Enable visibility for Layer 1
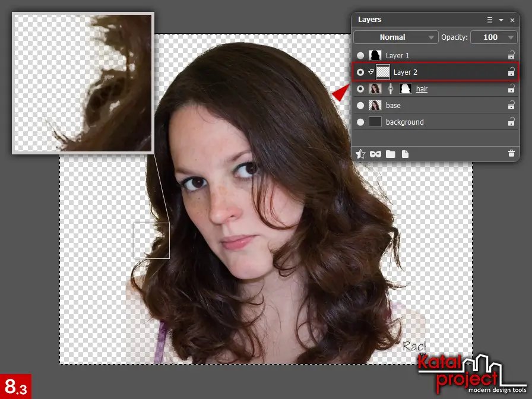The width and height of the screenshot is (532, 399). 361,55
